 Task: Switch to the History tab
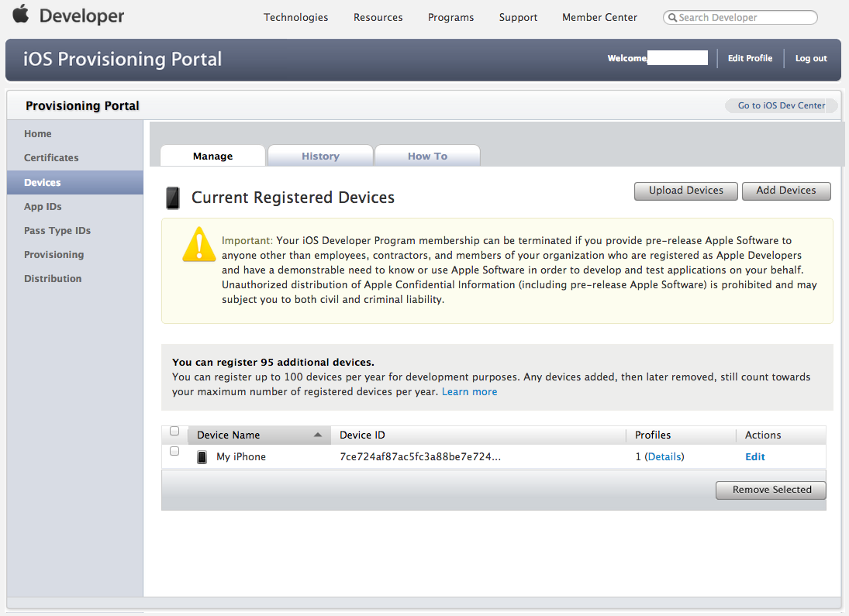pyautogui.click(x=320, y=156)
